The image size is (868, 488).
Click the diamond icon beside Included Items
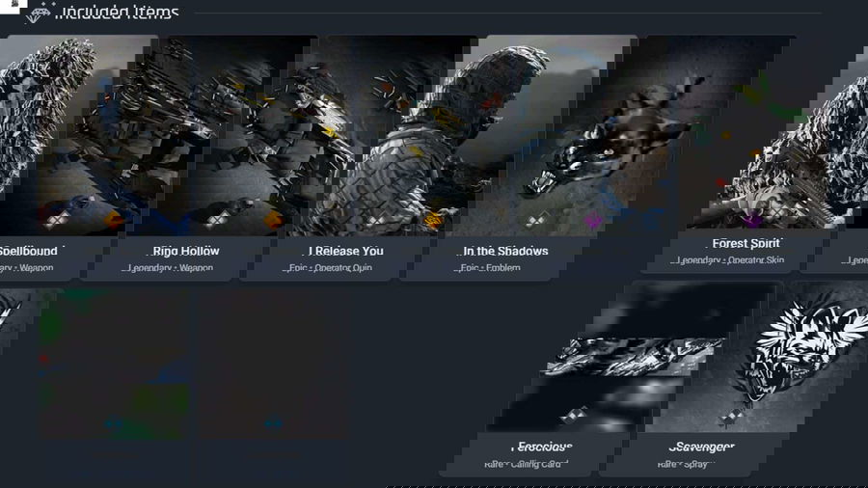pyautogui.click(x=41, y=13)
